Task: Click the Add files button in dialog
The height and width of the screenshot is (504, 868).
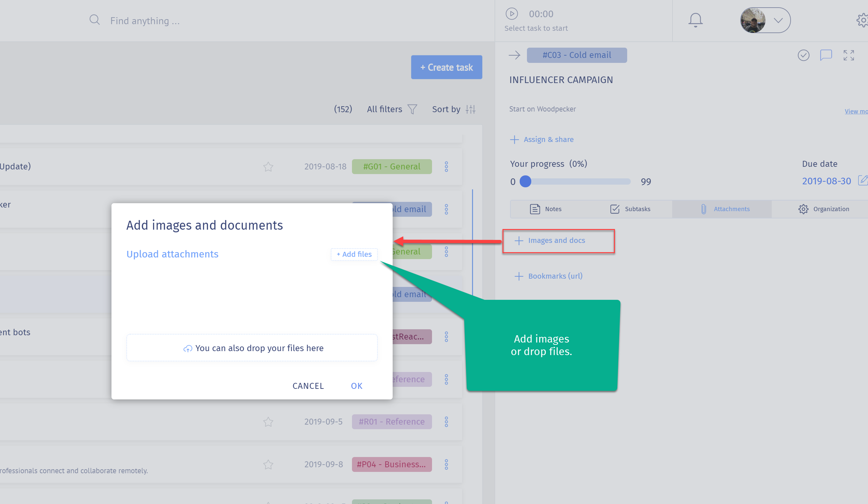Action: 354,254
